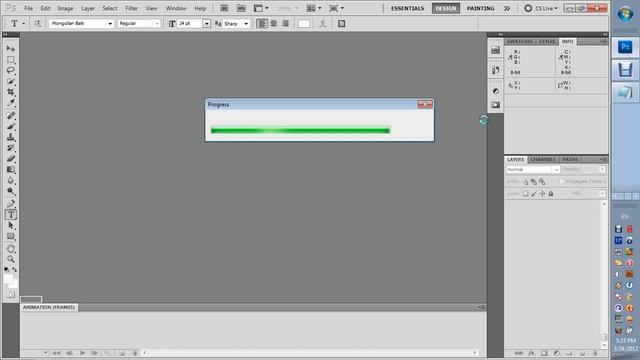640x360 pixels.
Task: Open the Screen Mode dropdown
Action: (x=337, y=8)
